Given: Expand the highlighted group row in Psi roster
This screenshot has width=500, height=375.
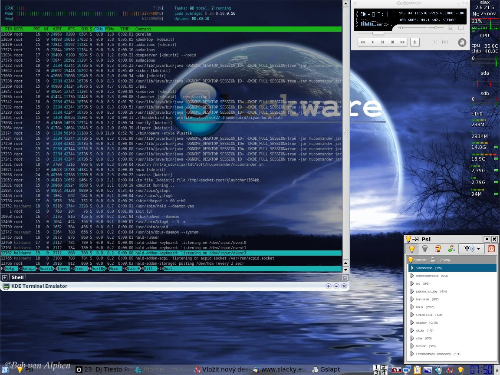Looking at the screenshot, I should pos(412,268).
